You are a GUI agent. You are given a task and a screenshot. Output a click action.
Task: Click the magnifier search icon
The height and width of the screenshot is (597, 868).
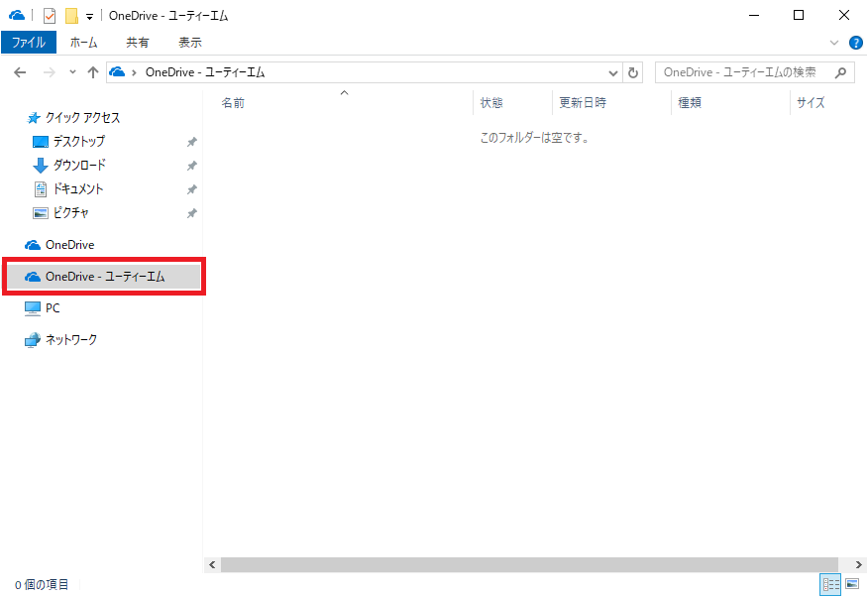pos(840,72)
